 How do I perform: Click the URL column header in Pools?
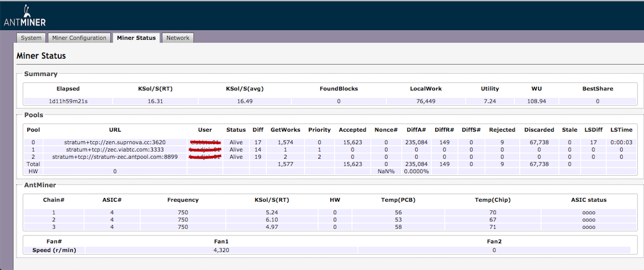point(115,130)
